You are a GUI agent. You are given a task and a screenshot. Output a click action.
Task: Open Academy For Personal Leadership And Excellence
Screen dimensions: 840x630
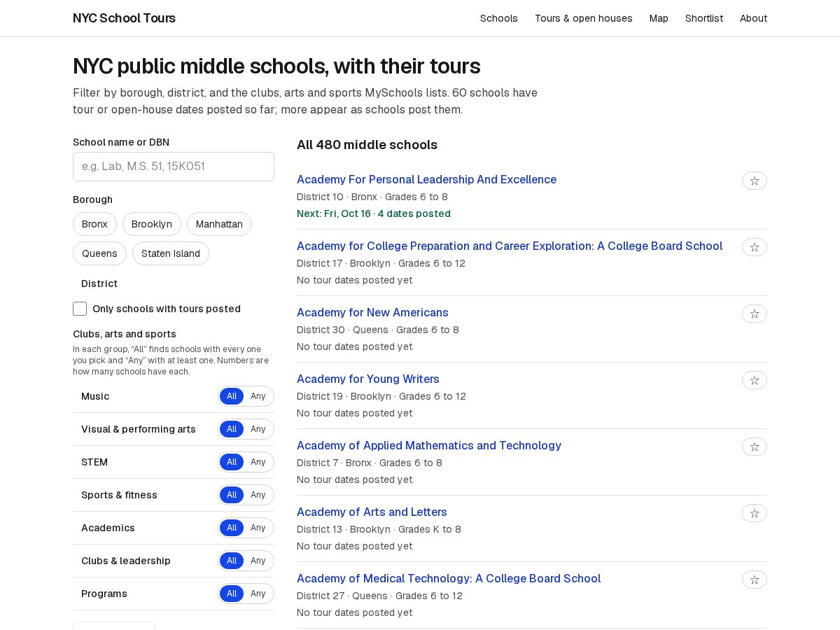coord(426,179)
